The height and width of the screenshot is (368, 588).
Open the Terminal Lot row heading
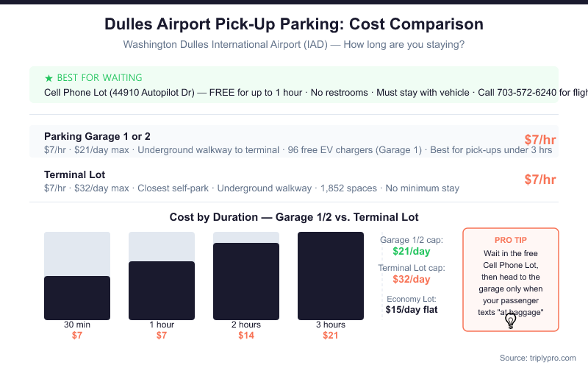(74, 174)
